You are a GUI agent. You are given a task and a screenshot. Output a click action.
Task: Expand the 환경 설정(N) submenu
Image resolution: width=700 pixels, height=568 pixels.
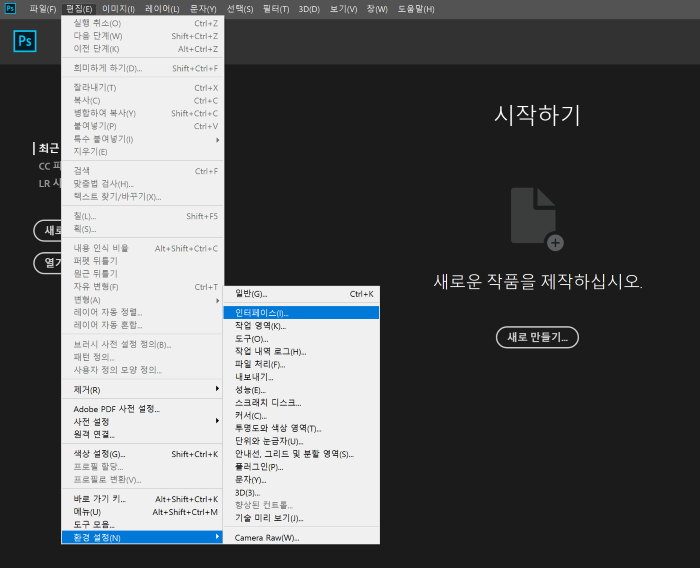click(x=142, y=537)
